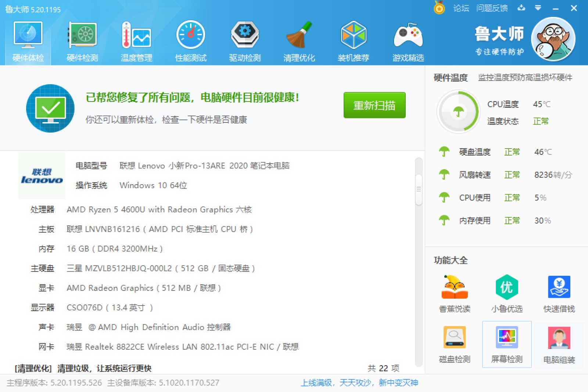Viewport: 588px width, 392px height.
Task: Click the skin/download icon in title bar
Action: pos(521,8)
